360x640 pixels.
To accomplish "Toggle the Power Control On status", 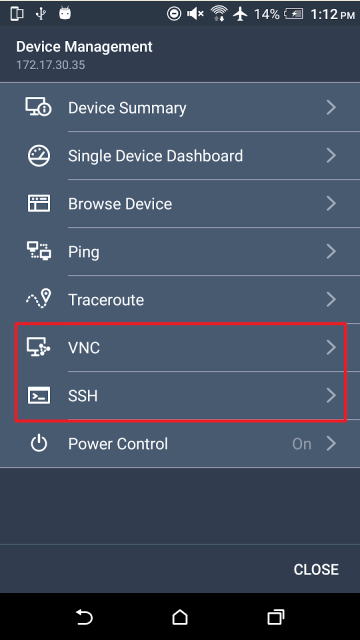I will [302, 444].
